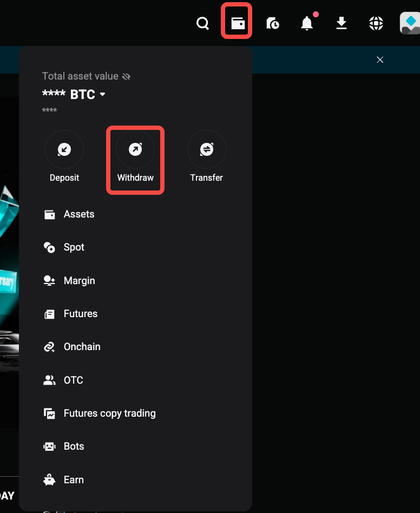Screen dimensions: 420x513
Task: Click the Transfer icon
Action: click(206, 149)
